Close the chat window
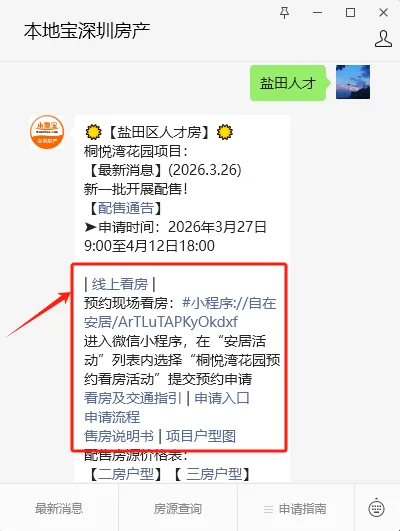This screenshot has height=531, width=400. 383,13
